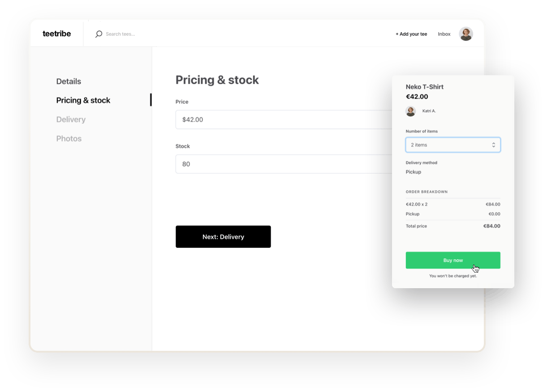543x392 pixels.
Task: Click the Pickup delivery method text
Action: [414, 172]
